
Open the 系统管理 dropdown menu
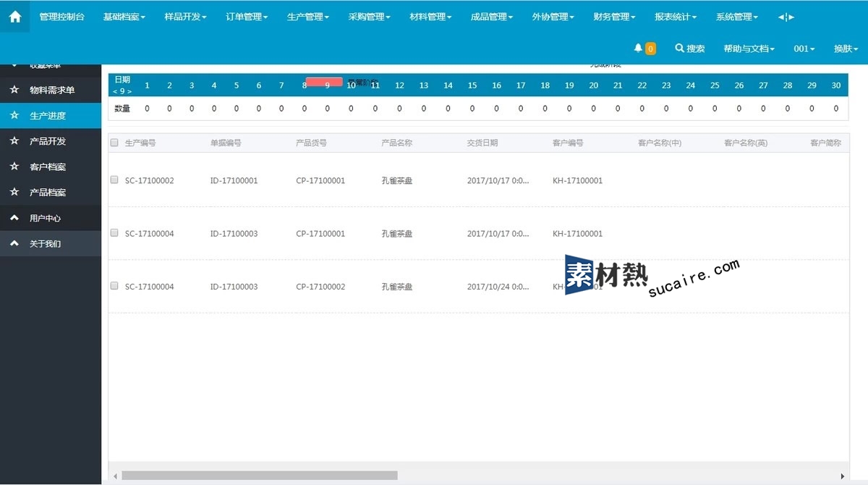pos(737,17)
